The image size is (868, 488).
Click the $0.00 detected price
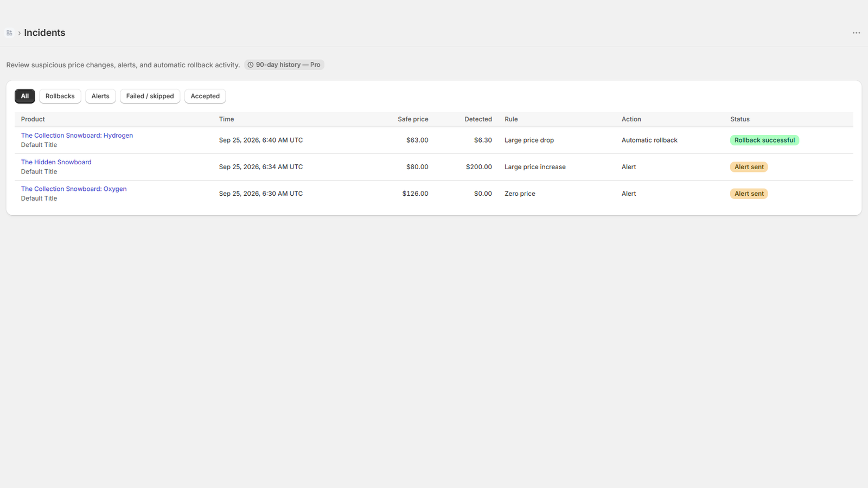(483, 194)
